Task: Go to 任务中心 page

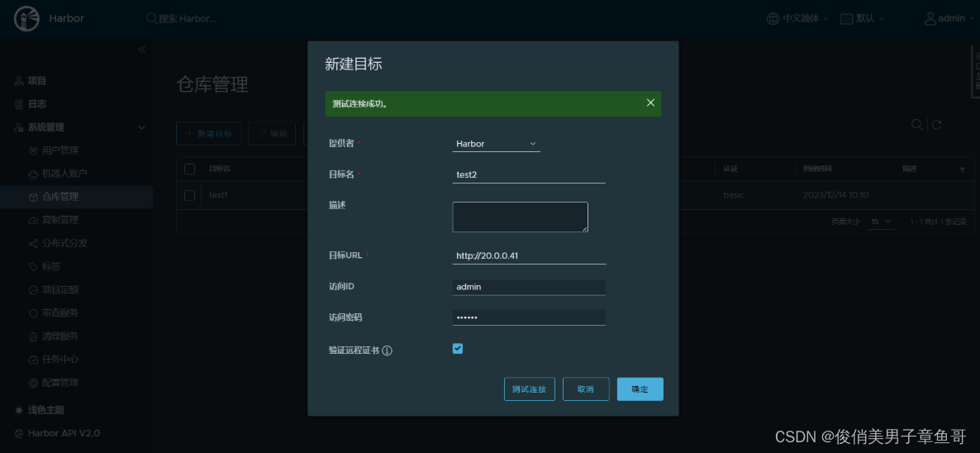Action: pyautogui.click(x=60, y=360)
